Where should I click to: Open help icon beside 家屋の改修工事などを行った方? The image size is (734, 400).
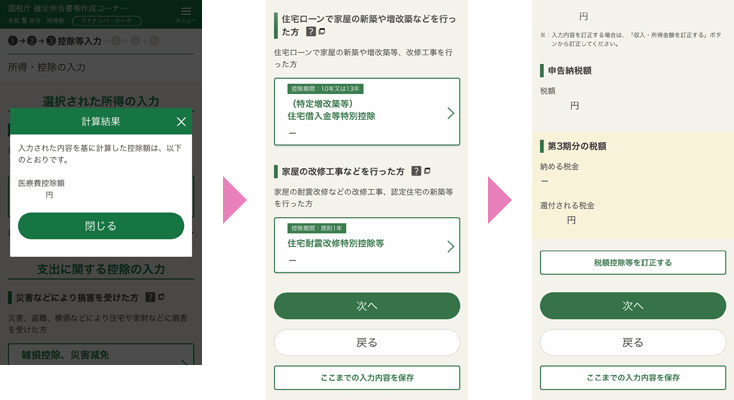click(416, 171)
